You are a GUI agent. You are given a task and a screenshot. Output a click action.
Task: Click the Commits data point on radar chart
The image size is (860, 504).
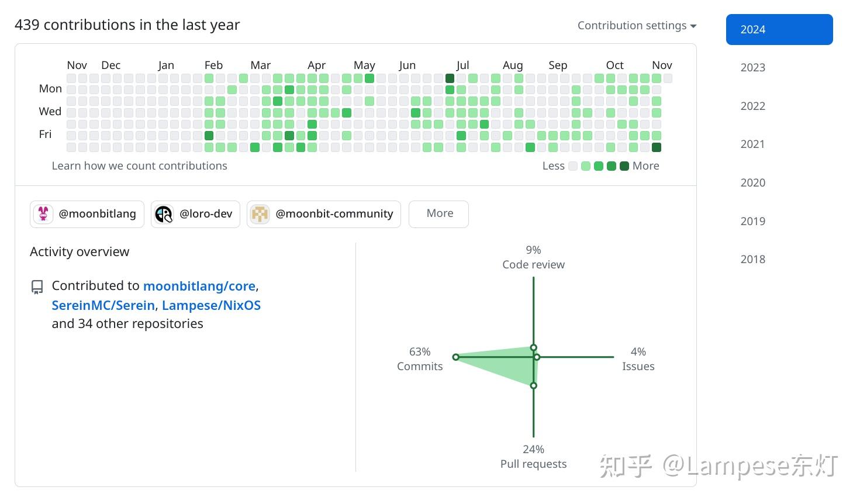click(455, 357)
